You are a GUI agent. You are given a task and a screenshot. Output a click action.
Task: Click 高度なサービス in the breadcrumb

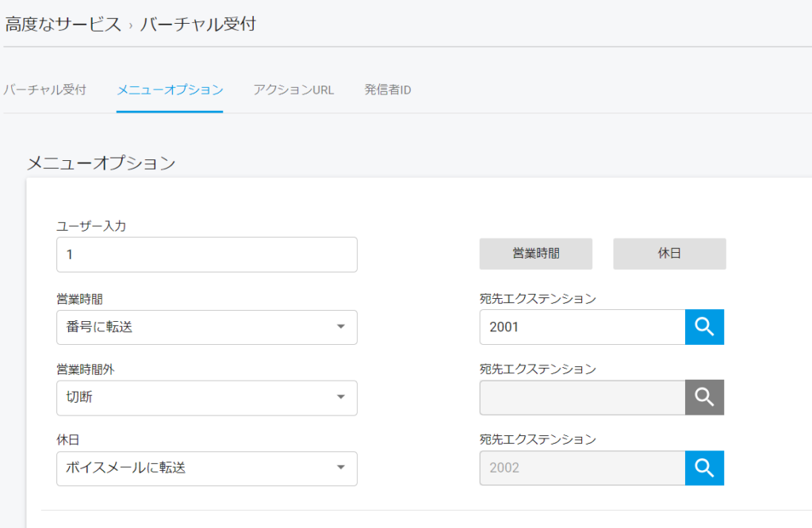click(63, 25)
